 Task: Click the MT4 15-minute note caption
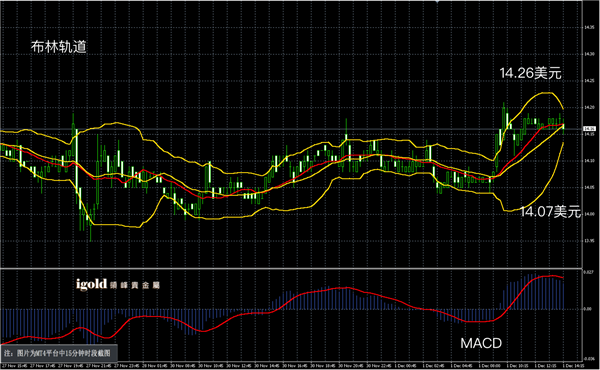point(60,353)
